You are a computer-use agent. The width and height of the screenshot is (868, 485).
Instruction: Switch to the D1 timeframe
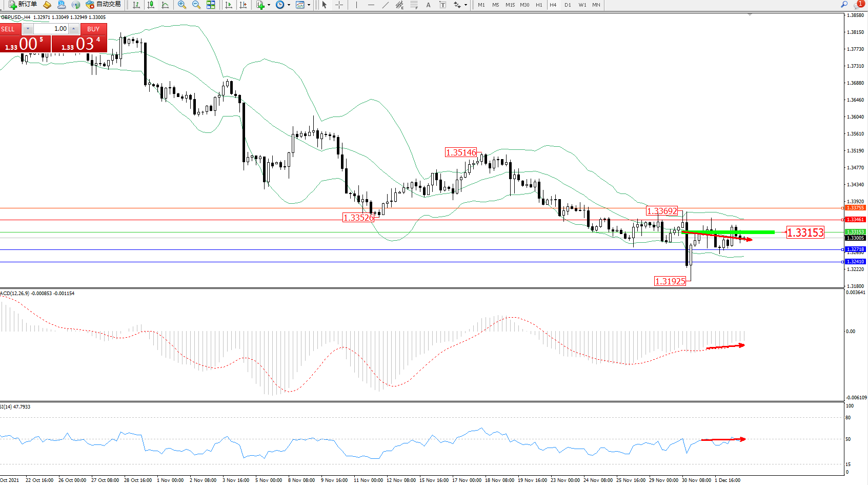pyautogui.click(x=568, y=5)
